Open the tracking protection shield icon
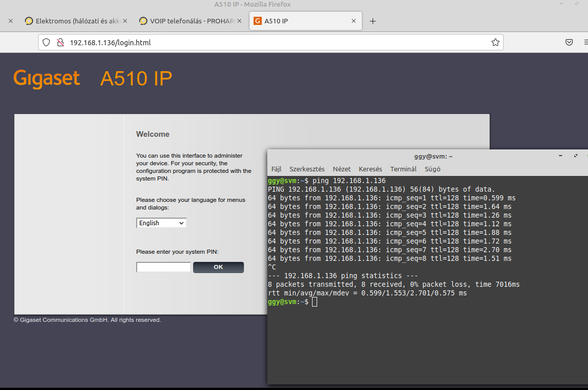The width and height of the screenshot is (588, 390). (x=46, y=42)
